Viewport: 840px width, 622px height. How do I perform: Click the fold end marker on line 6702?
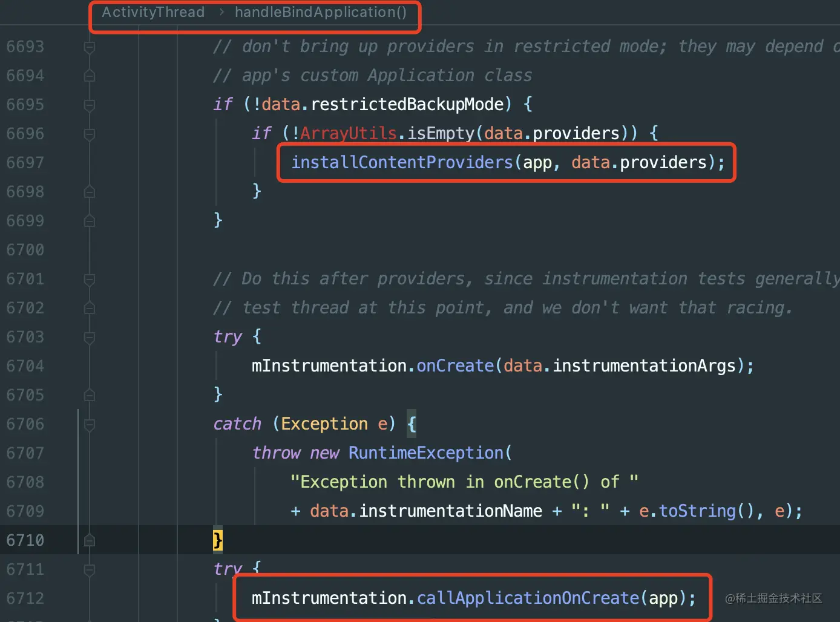[90, 308]
